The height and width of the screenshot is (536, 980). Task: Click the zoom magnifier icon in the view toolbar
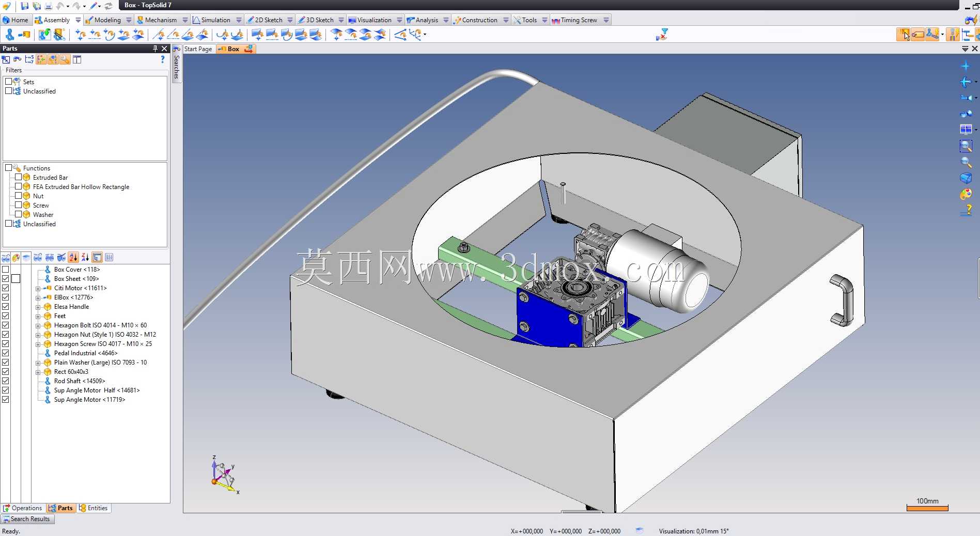[x=966, y=162]
